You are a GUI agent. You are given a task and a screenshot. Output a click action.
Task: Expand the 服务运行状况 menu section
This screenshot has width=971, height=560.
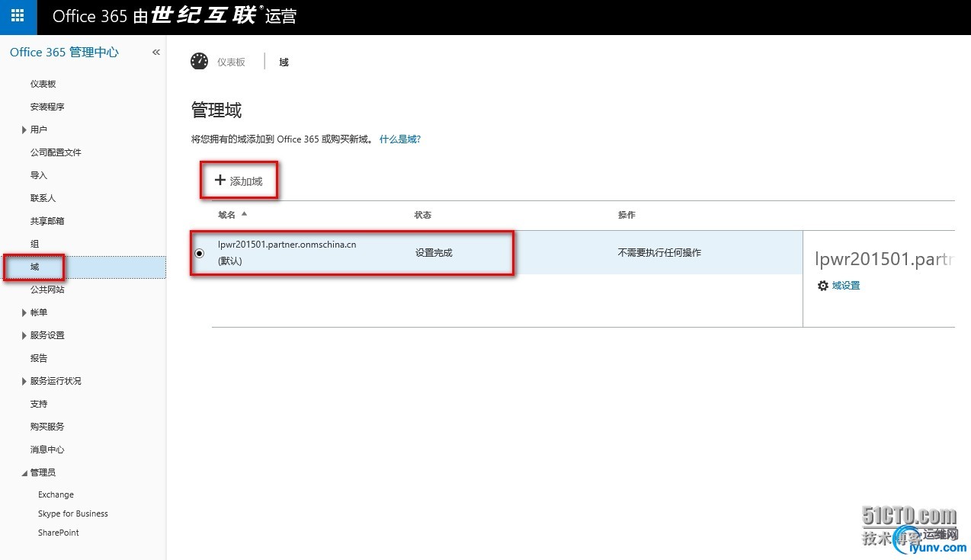(x=24, y=382)
